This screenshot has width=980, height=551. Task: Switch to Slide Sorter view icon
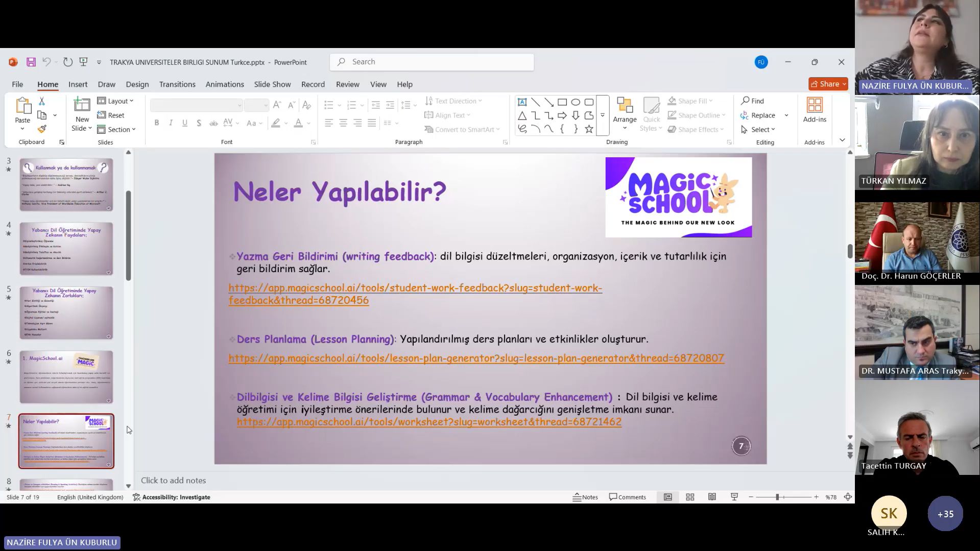pyautogui.click(x=690, y=497)
